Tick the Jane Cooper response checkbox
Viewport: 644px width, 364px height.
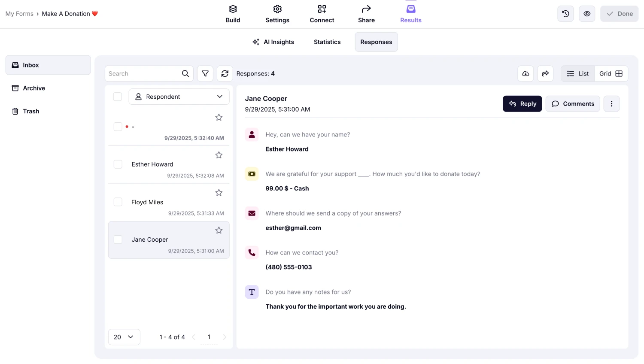118,240
